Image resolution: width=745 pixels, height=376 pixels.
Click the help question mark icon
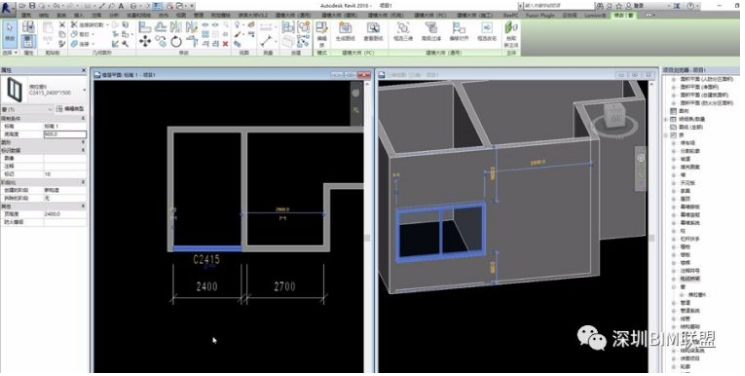(690, 6)
